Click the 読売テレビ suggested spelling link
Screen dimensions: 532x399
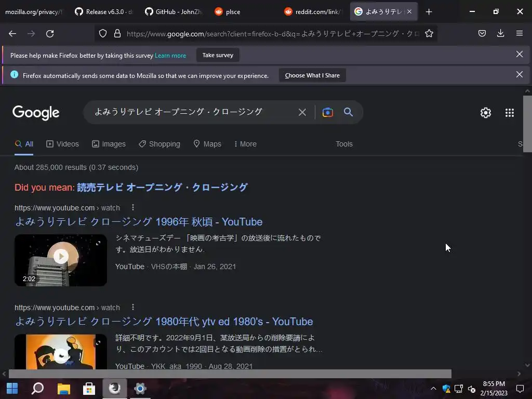[163, 188]
